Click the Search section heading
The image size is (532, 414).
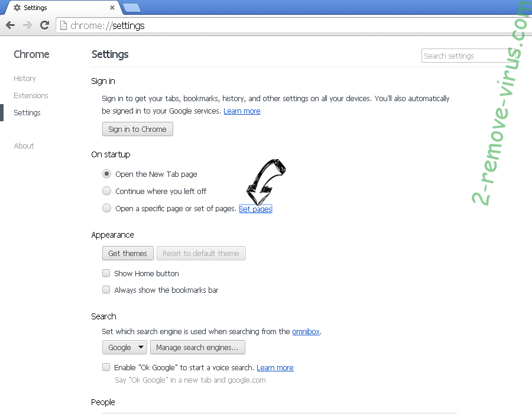[x=103, y=316]
